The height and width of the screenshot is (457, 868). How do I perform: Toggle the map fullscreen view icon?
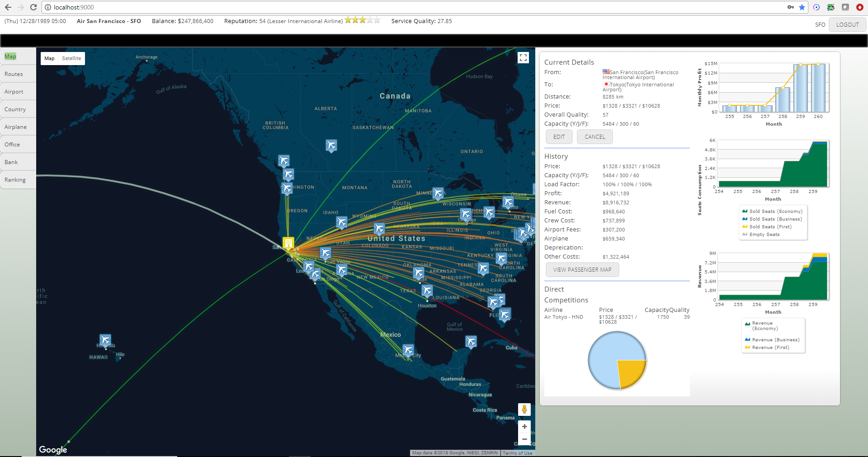[x=523, y=57]
